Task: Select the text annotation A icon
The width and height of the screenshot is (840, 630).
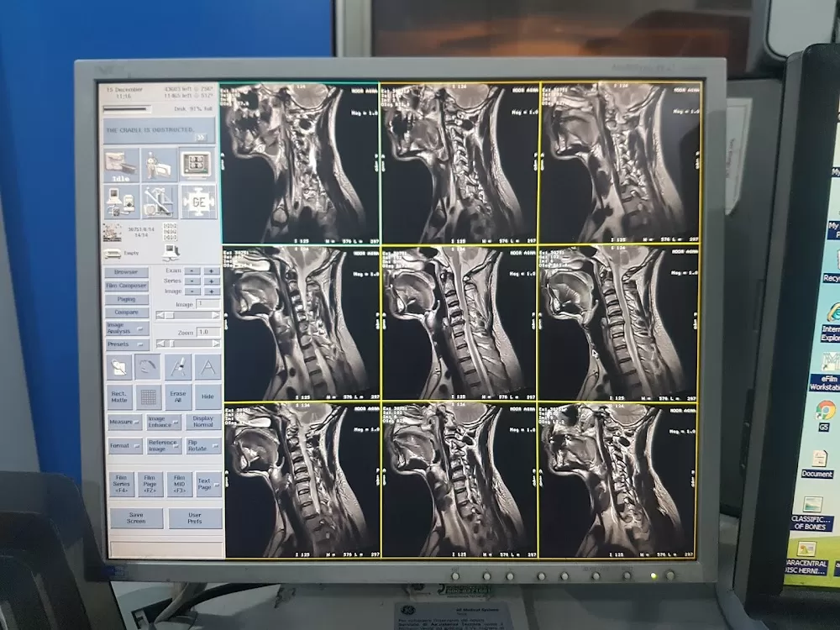Action: pyautogui.click(x=207, y=368)
